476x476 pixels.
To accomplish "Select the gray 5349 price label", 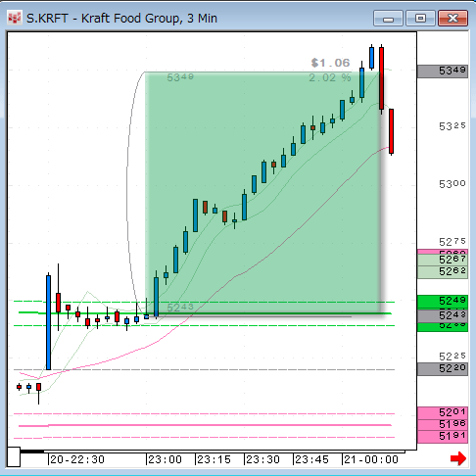I will (x=443, y=71).
